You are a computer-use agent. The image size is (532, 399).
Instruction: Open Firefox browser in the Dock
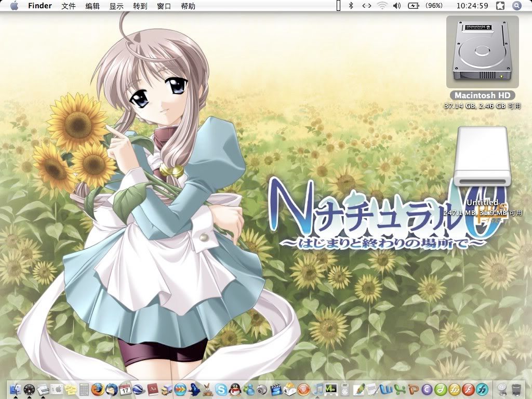98,390
